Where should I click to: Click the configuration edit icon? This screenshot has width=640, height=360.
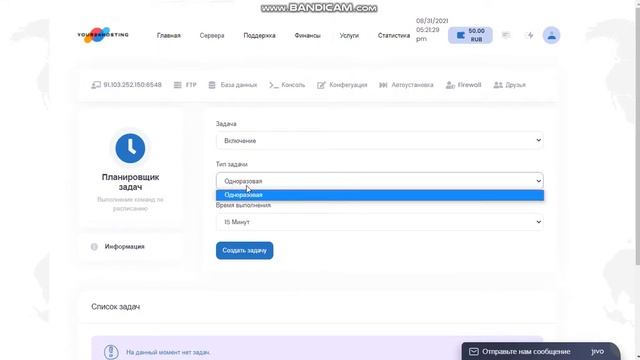(x=321, y=85)
